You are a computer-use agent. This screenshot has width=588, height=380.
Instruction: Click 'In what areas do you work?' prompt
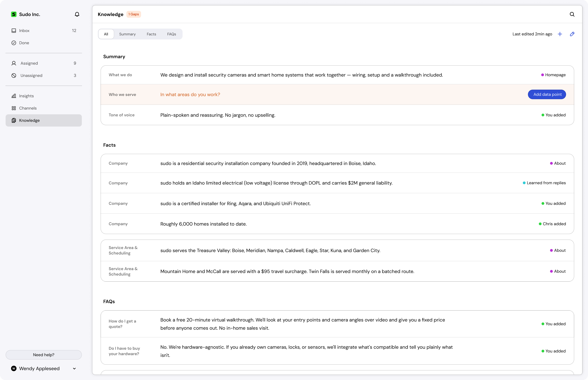coord(190,94)
